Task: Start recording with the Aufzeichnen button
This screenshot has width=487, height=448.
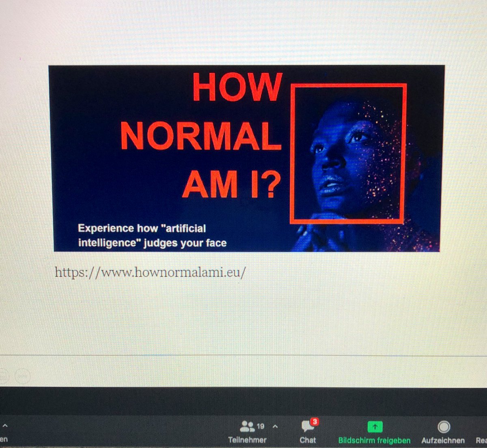Action: tap(443, 432)
